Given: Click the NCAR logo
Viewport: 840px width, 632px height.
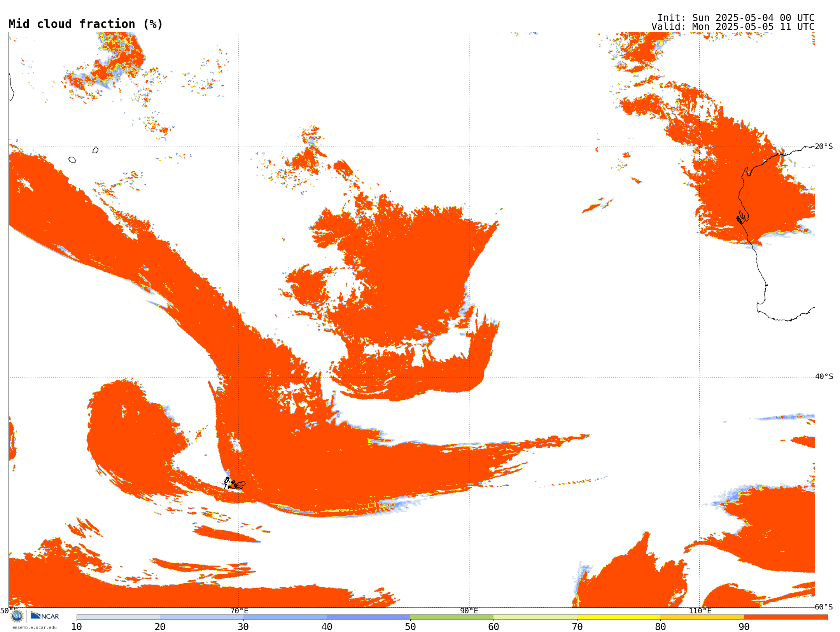Looking at the screenshot, I should coord(45,616).
